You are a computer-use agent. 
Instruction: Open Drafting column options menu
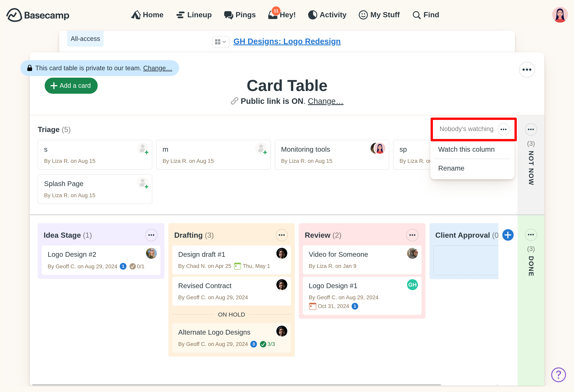click(282, 235)
